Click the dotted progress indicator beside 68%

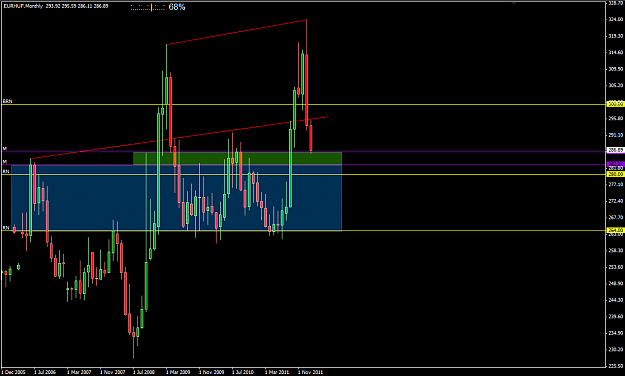pos(147,7)
